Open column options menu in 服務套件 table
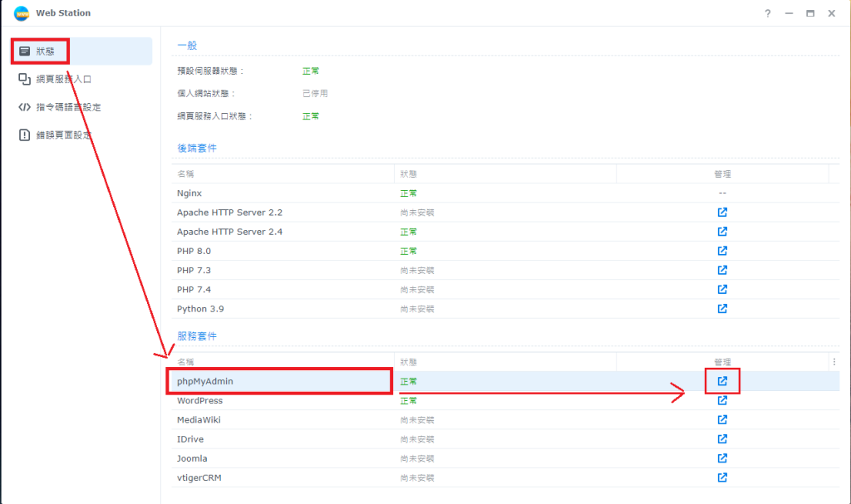This screenshot has width=851, height=504. tap(834, 362)
